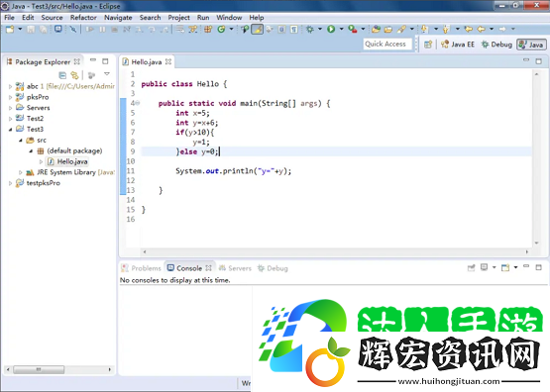Toggle the Mark Occurrences highlighter button
This screenshot has height=392, width=550.
(257, 29)
